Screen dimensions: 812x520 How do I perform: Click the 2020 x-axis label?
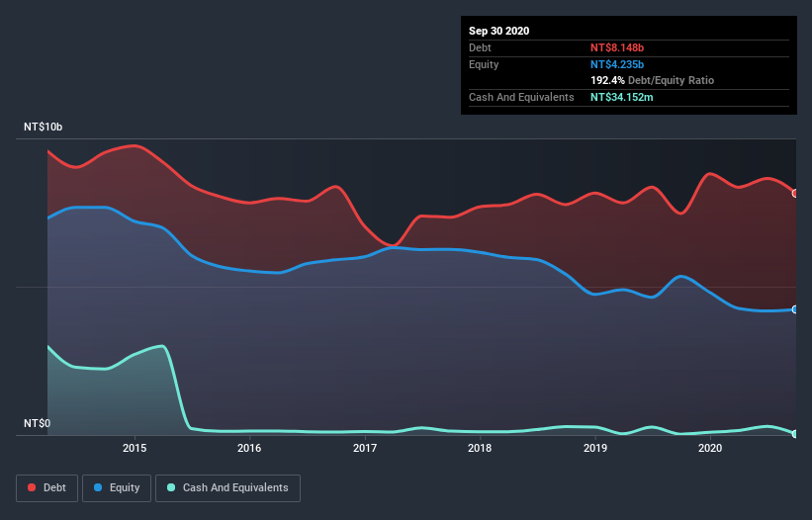(x=710, y=448)
